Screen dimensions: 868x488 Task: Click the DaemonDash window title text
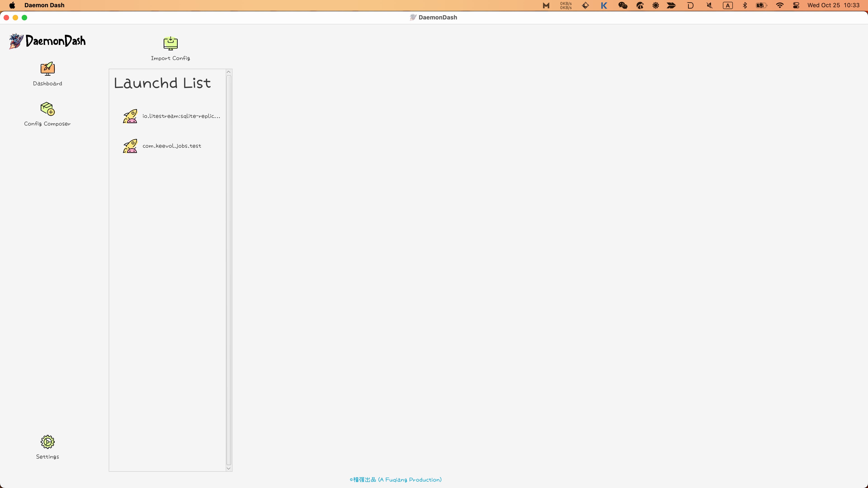pos(438,18)
